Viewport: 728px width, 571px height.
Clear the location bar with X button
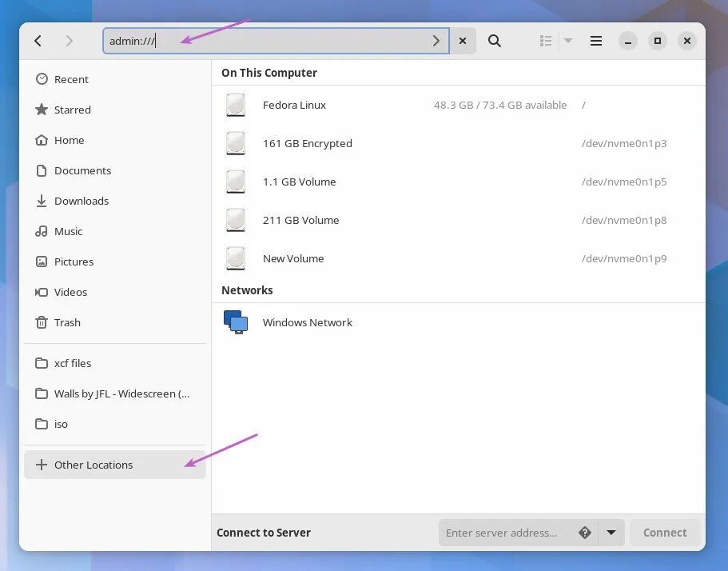pos(463,41)
